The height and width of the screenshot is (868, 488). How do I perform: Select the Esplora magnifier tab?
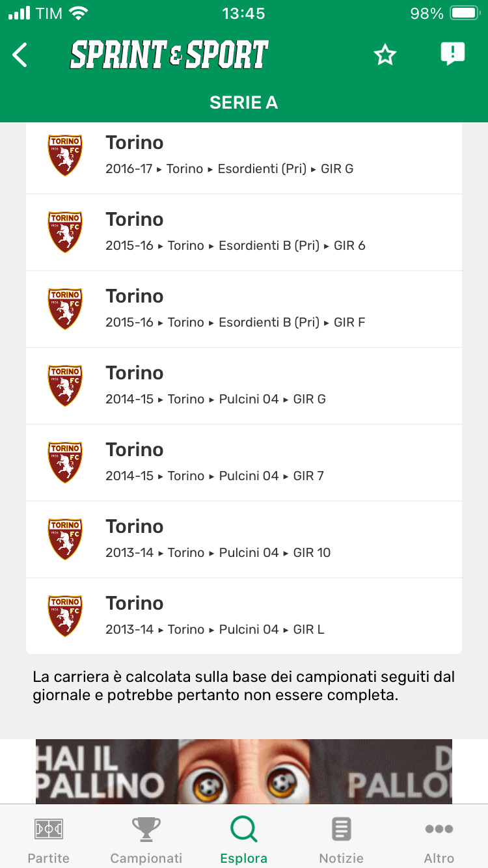(x=244, y=839)
